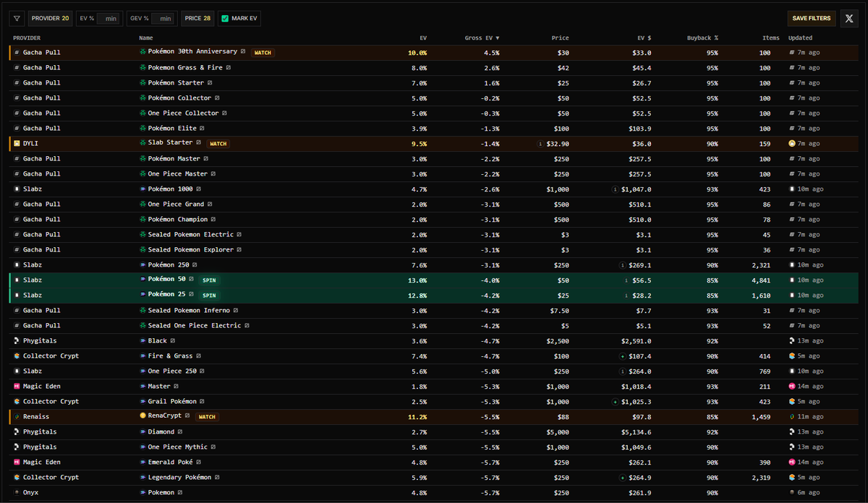Focus the EV % min input field

109,18
